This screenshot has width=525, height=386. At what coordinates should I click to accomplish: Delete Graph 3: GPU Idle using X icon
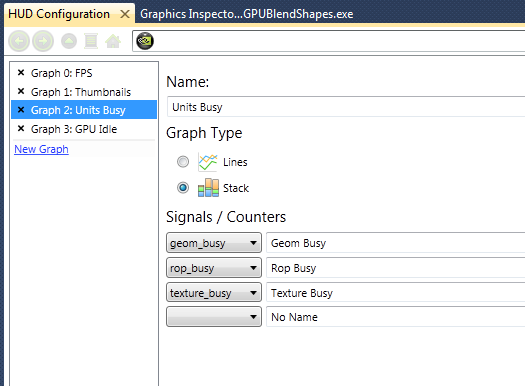click(x=21, y=129)
